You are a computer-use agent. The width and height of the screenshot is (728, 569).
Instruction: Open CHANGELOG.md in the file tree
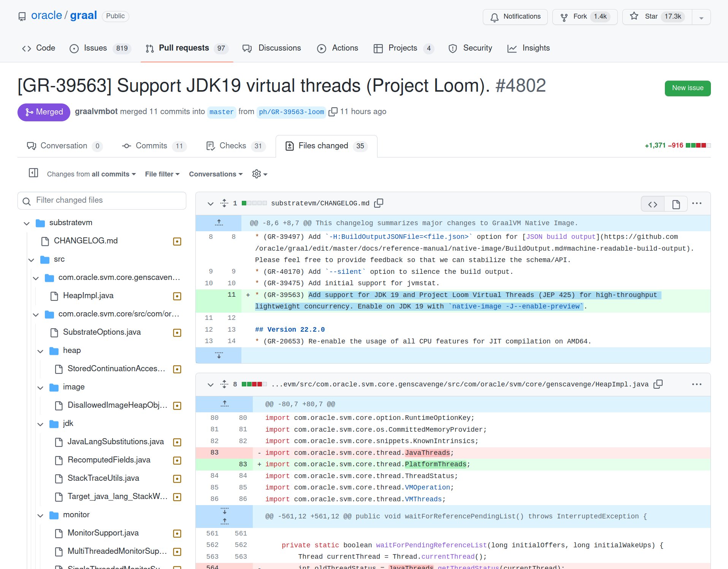[86, 241]
